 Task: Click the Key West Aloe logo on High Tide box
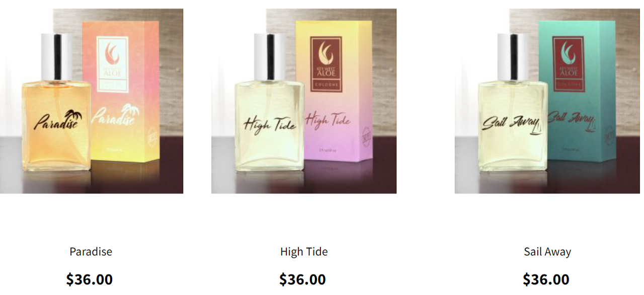tap(326, 64)
